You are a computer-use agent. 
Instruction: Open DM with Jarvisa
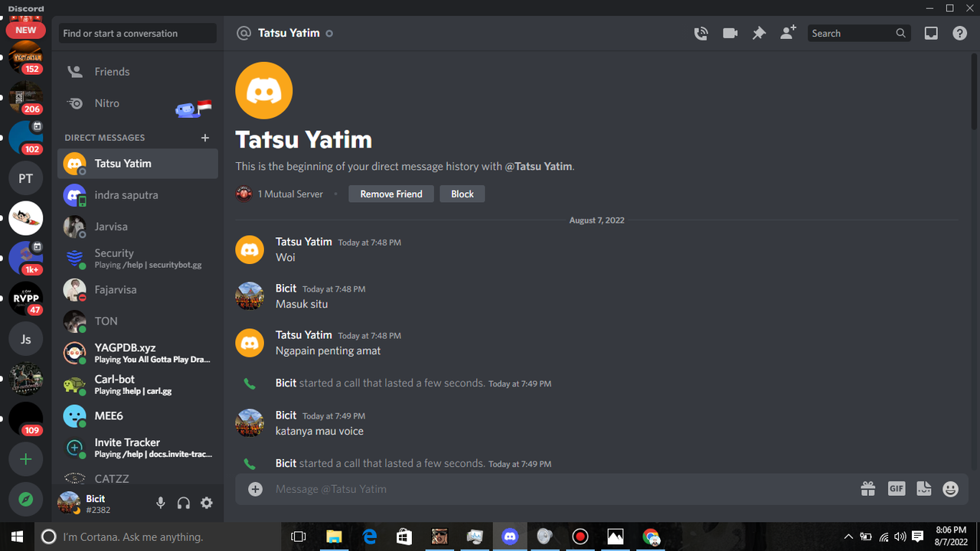[x=138, y=227]
